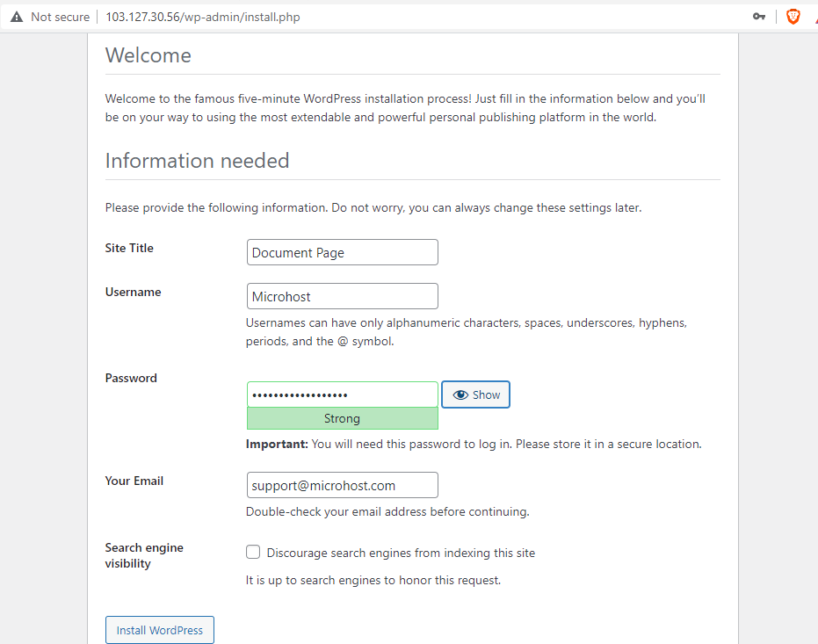Click the Important password notice text

point(474,444)
